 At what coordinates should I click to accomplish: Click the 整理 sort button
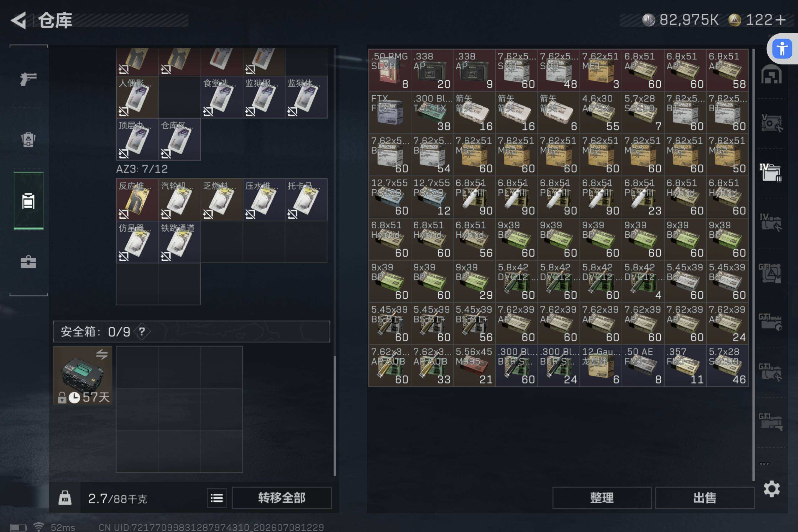[602, 498]
